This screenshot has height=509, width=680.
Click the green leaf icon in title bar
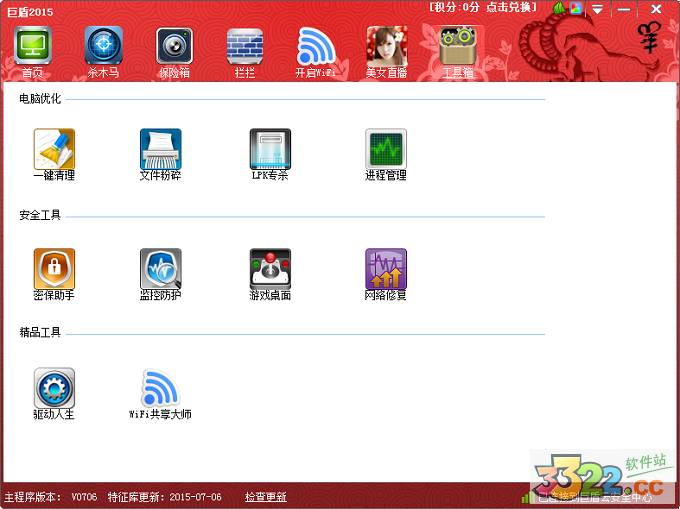[x=559, y=8]
